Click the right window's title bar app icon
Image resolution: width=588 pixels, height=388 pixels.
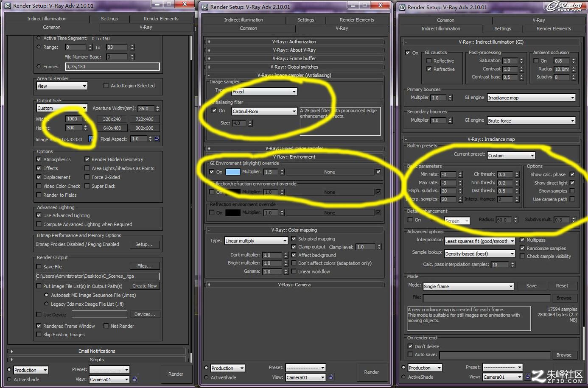click(402, 7)
